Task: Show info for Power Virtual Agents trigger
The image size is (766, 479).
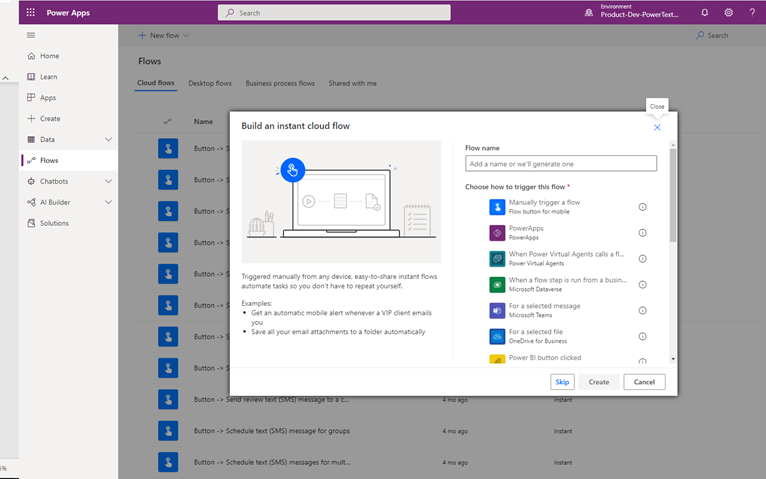Action: tap(642, 259)
